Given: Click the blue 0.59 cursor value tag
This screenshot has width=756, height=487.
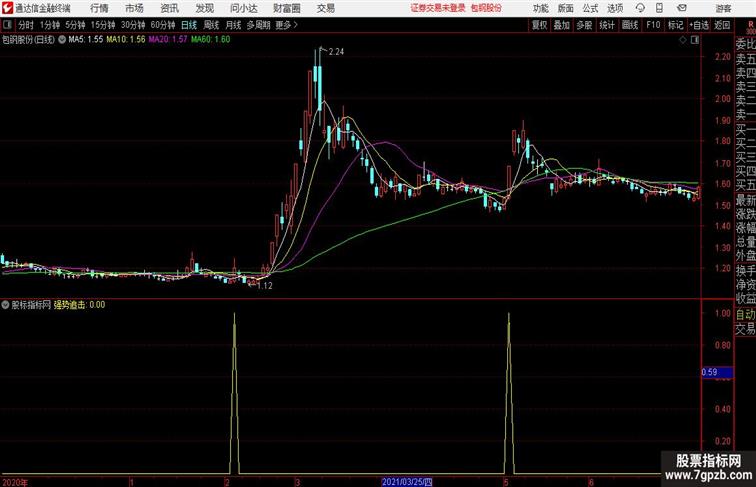Looking at the screenshot, I should tap(717, 372).
